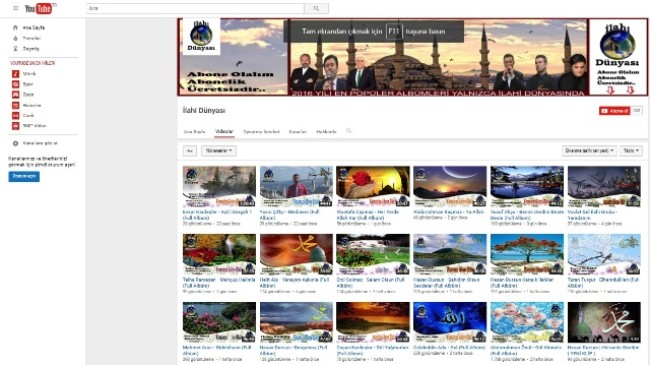Select the Videolar tab

[x=224, y=131]
